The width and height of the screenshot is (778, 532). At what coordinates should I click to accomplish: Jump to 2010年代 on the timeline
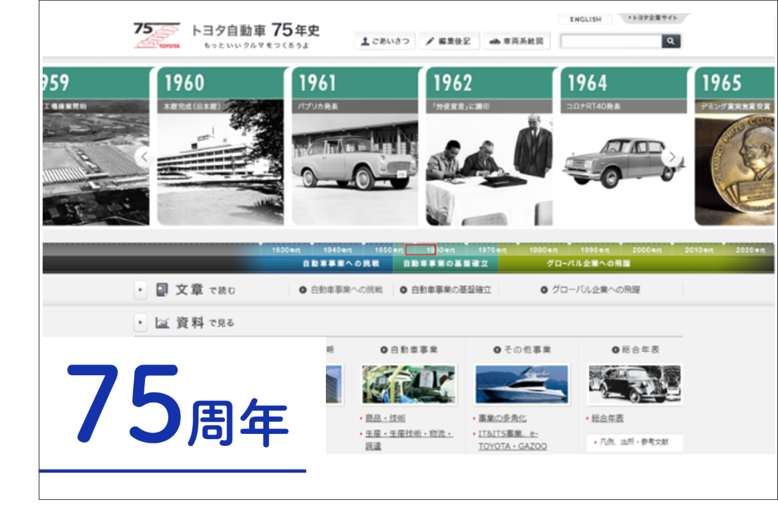[699, 250]
